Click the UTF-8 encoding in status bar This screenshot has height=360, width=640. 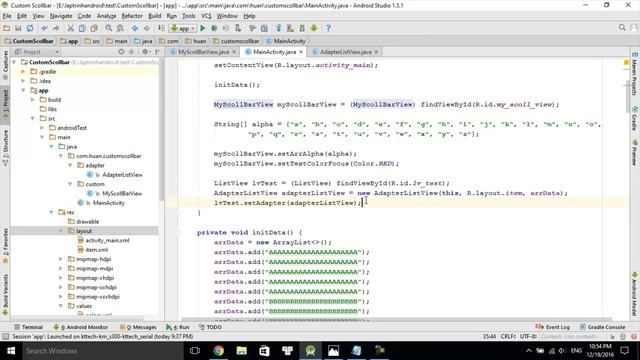pyautogui.click(x=528, y=336)
